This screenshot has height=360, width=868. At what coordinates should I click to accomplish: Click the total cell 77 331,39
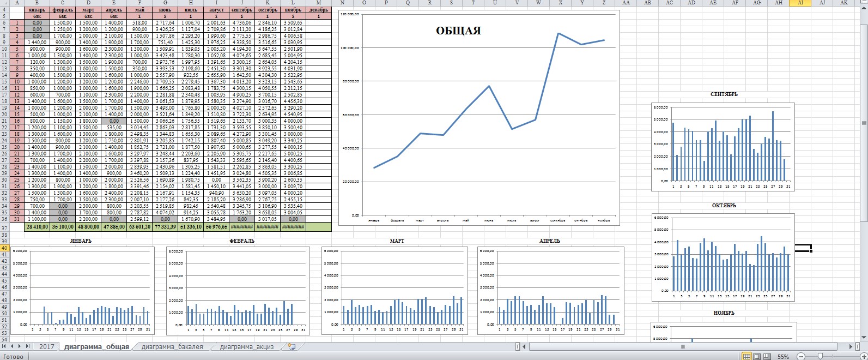point(165,227)
